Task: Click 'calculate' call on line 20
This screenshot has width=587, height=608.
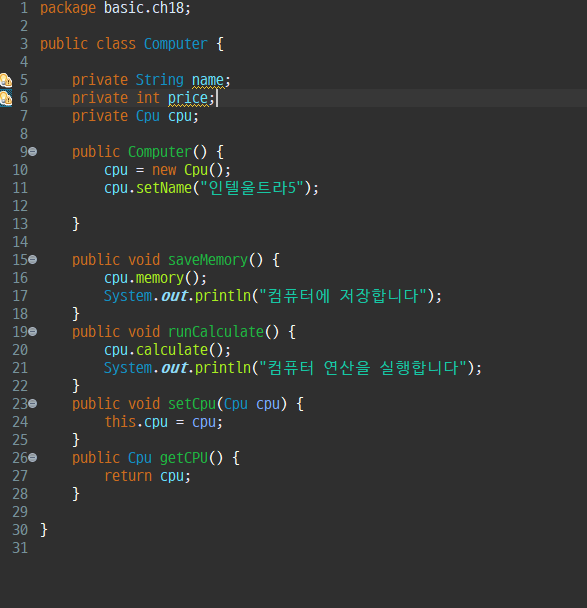Action: click(x=172, y=350)
